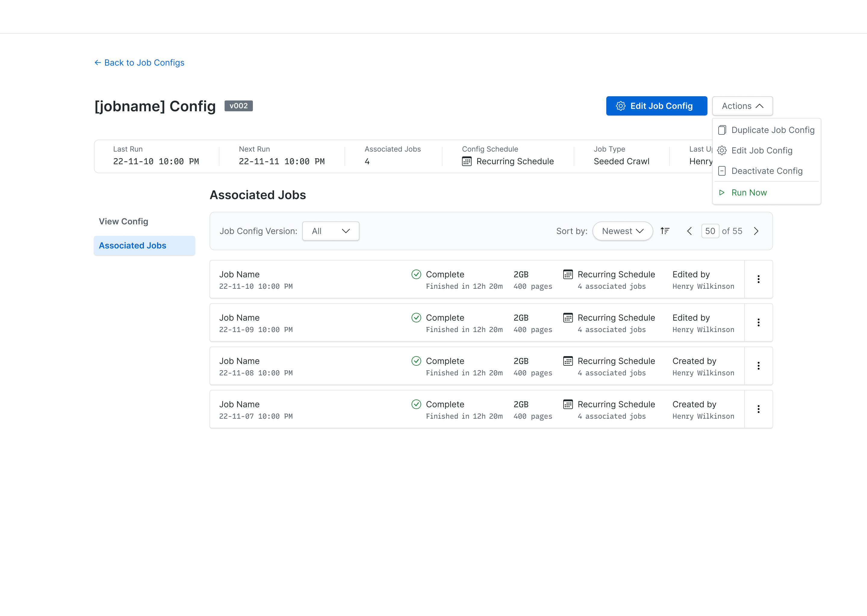867x616 pixels.
Task: Follow the Back to Job Configs link
Action: point(139,63)
